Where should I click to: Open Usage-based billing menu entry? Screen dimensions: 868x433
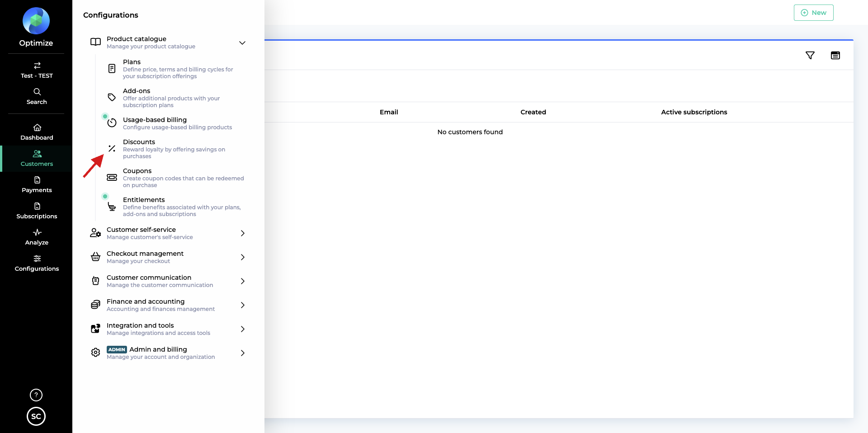click(x=176, y=123)
